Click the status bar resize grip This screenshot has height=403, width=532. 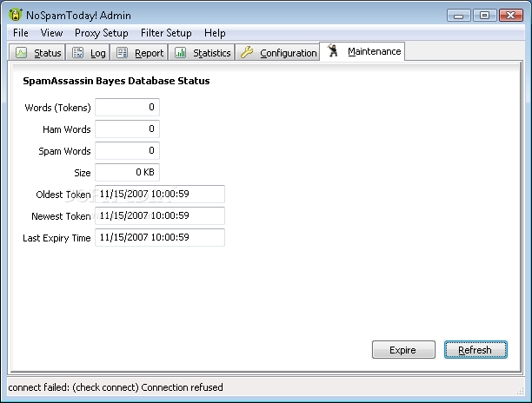[x=520, y=391]
